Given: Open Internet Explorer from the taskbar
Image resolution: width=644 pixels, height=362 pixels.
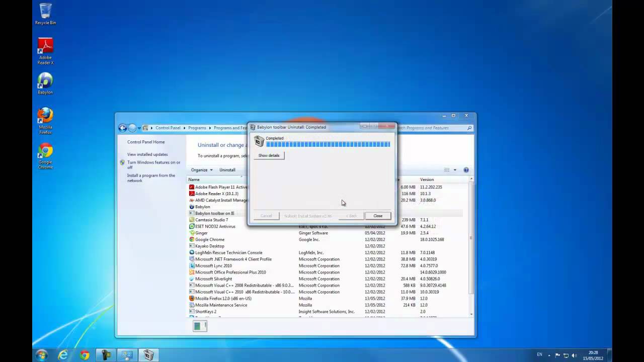Looking at the screenshot, I should pos(63,355).
